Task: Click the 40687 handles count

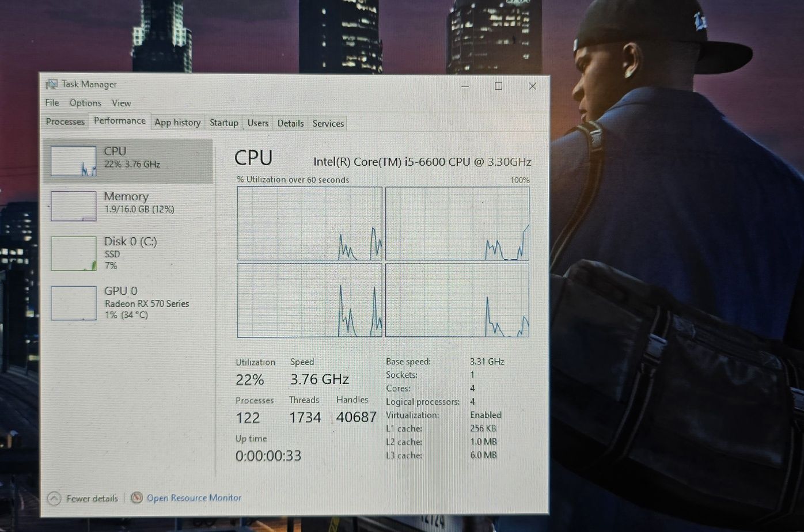Action: (x=357, y=417)
